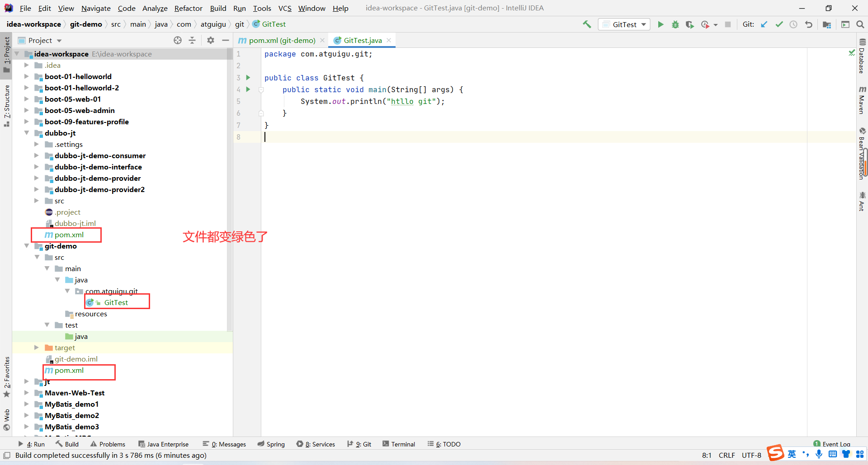Open the Refactor menu
Screen dimensions: 868x465
[x=189, y=8]
